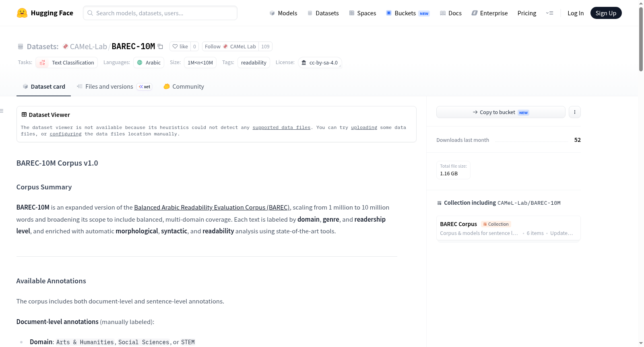Open the Community tab
The width and height of the screenshot is (644, 347).
[184, 87]
